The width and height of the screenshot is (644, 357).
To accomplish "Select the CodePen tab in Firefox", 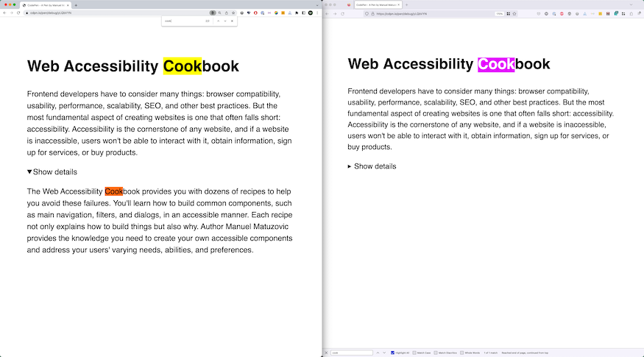I will tap(378, 5).
